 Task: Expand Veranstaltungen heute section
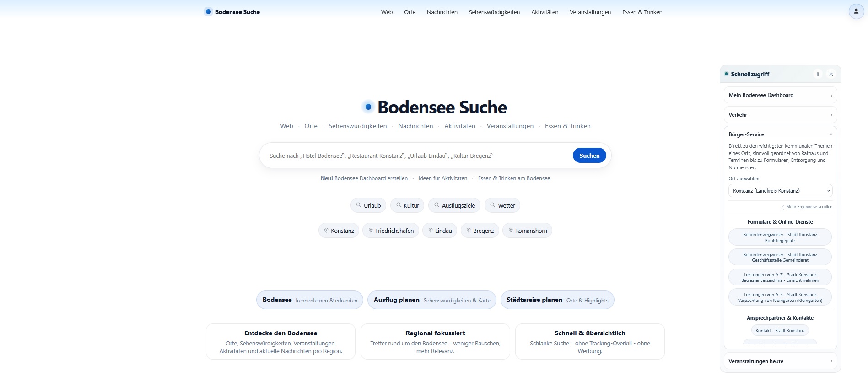(x=780, y=361)
